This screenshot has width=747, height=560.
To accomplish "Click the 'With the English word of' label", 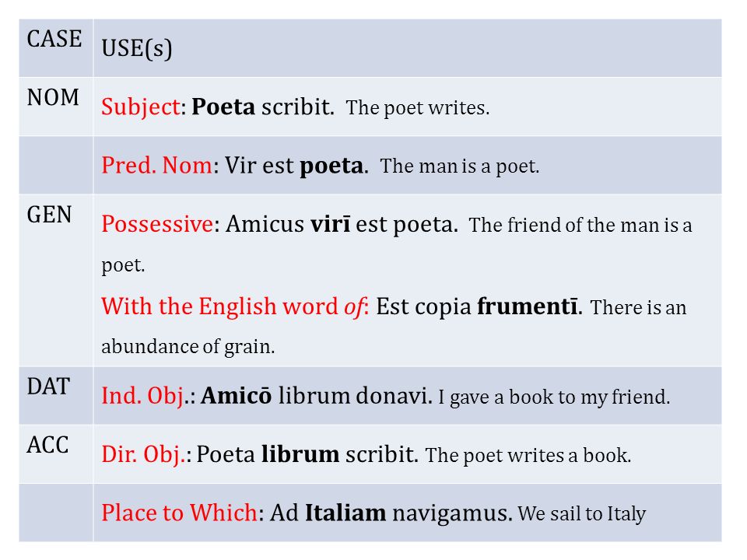I will [232, 306].
